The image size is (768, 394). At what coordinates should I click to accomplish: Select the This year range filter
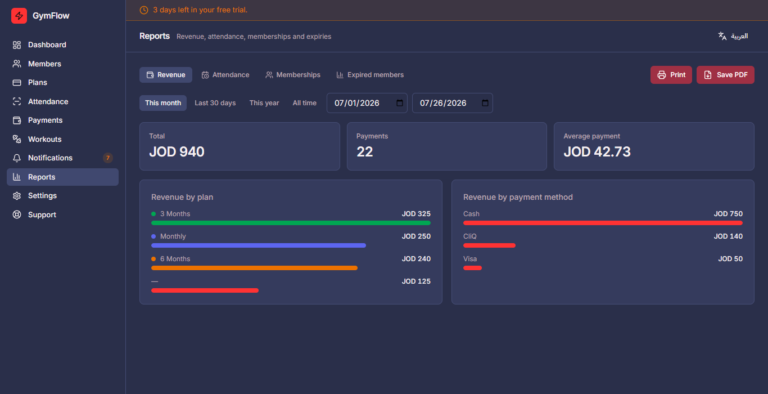264,103
